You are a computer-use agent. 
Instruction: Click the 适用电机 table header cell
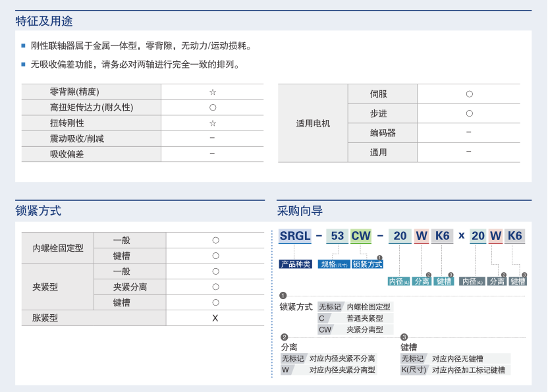click(313, 123)
